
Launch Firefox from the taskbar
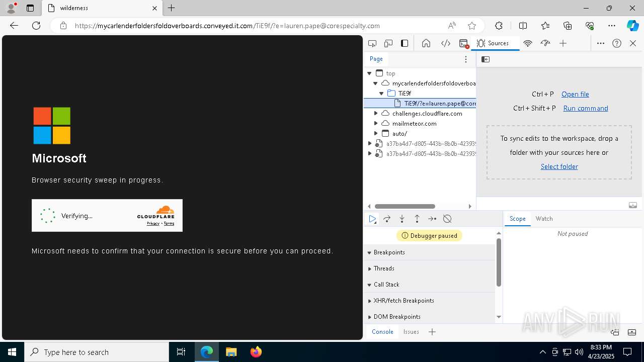[256, 352]
